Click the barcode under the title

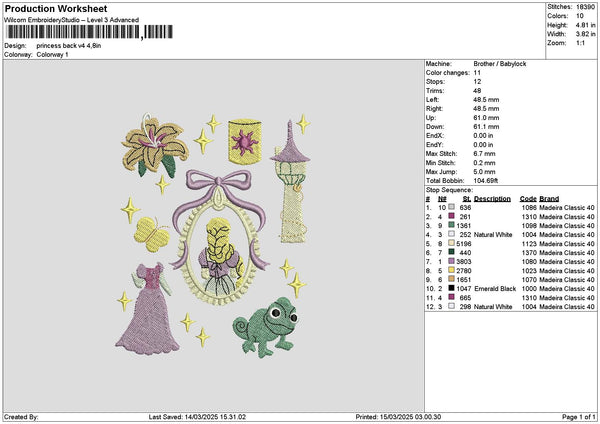[x=89, y=32]
